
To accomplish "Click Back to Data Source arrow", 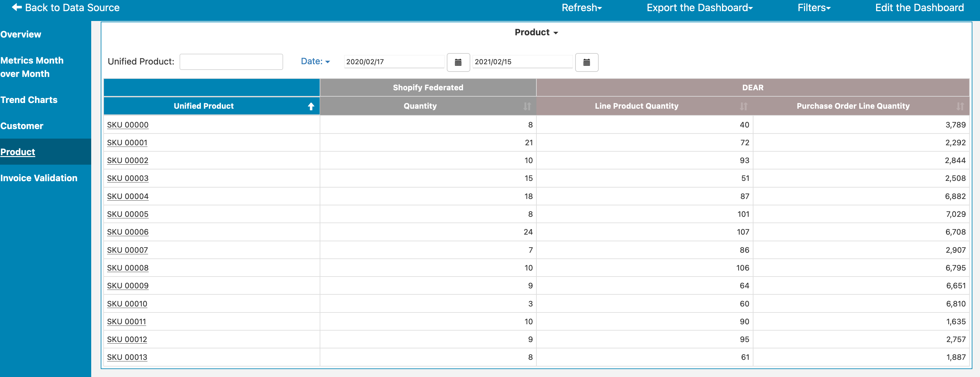I will (17, 7).
